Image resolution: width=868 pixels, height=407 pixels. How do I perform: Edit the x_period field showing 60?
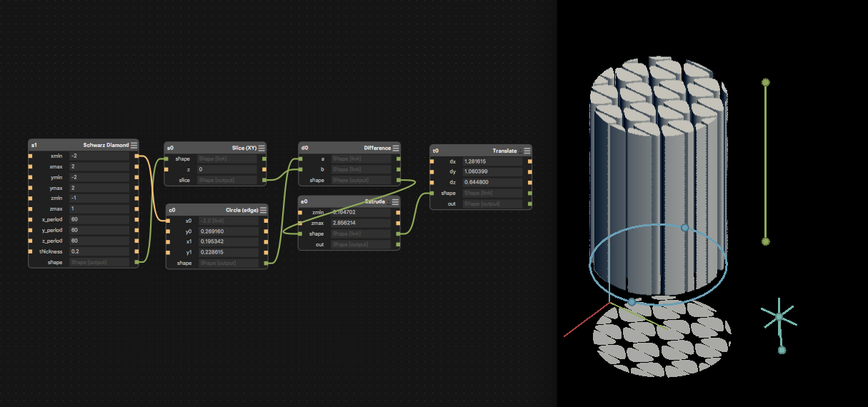pyautogui.click(x=99, y=219)
